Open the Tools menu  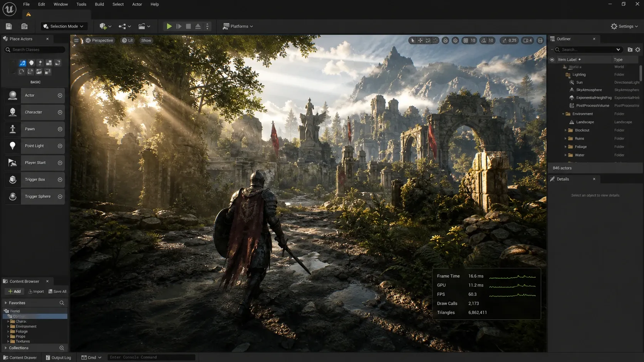point(81,4)
